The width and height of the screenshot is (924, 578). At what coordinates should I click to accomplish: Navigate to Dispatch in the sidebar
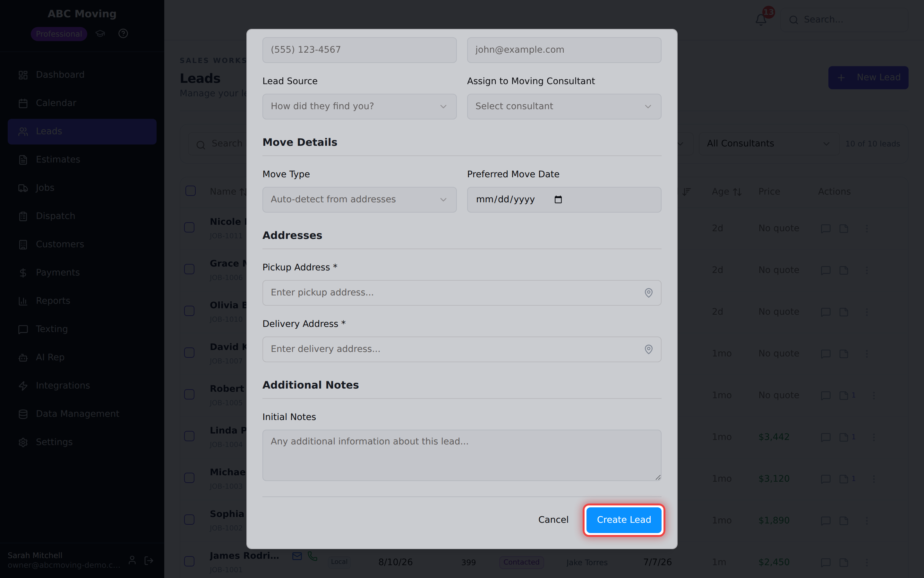tap(82, 216)
